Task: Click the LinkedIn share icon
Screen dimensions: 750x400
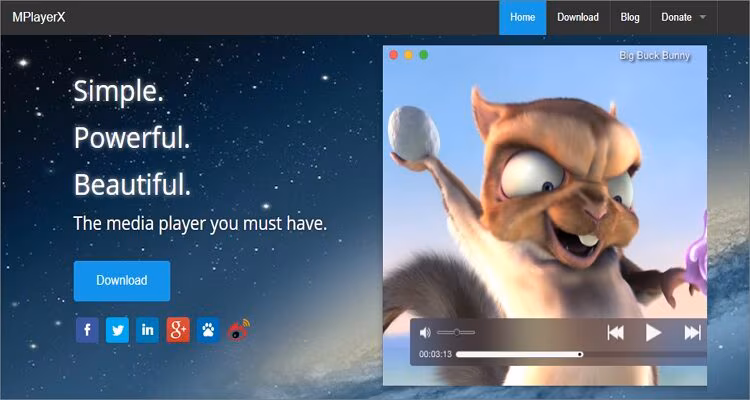Action: point(147,330)
